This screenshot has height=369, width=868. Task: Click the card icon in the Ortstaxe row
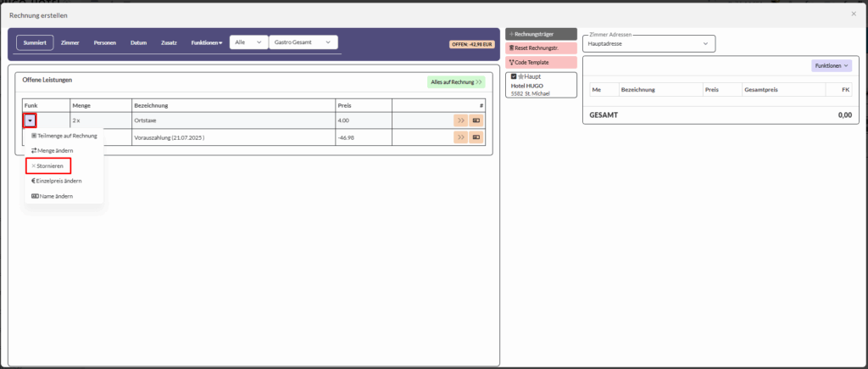click(x=476, y=120)
